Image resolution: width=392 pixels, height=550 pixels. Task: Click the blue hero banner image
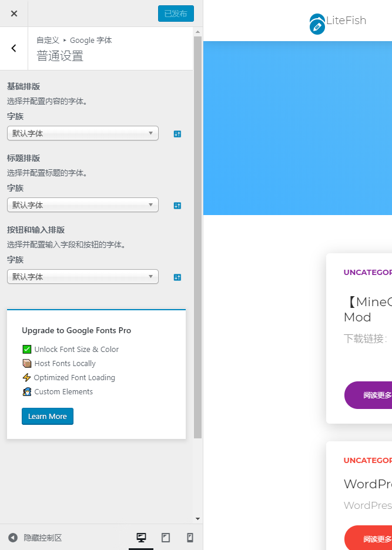[x=297, y=128]
